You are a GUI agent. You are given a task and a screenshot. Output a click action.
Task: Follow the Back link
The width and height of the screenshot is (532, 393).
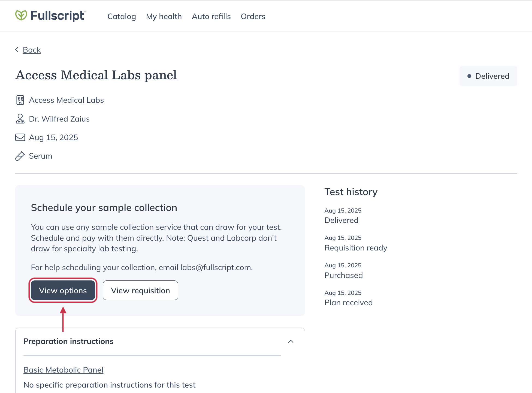pos(32,50)
